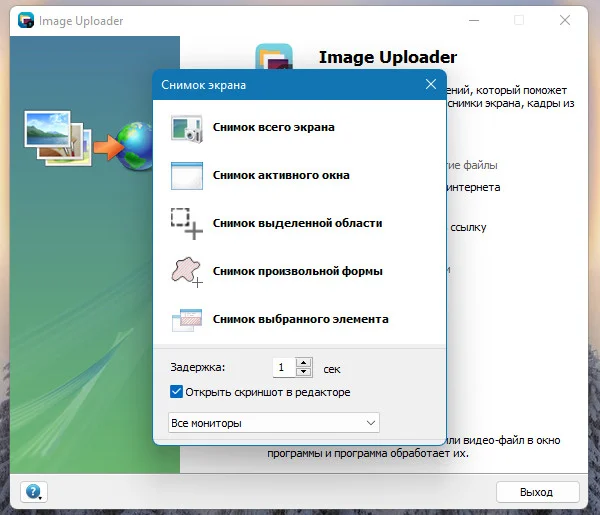Increase delay with the up spinner arrow
This screenshot has width=600, height=515.
pos(303,362)
